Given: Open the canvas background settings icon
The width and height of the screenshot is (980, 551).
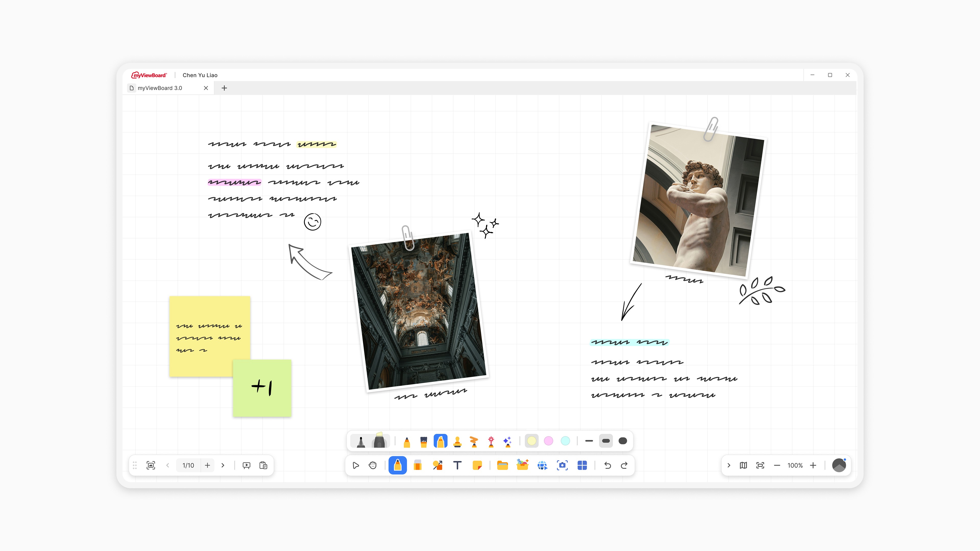Looking at the screenshot, I should coord(151,465).
